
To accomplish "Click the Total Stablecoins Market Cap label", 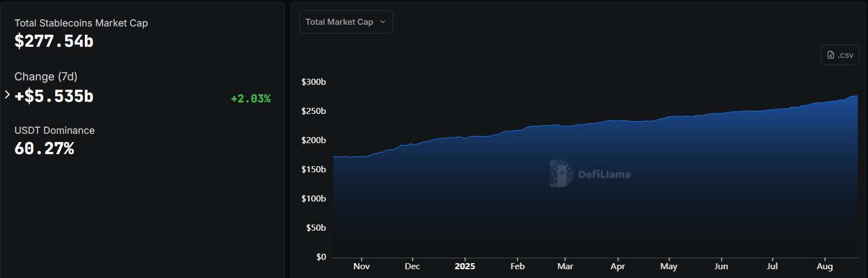I will point(81,23).
